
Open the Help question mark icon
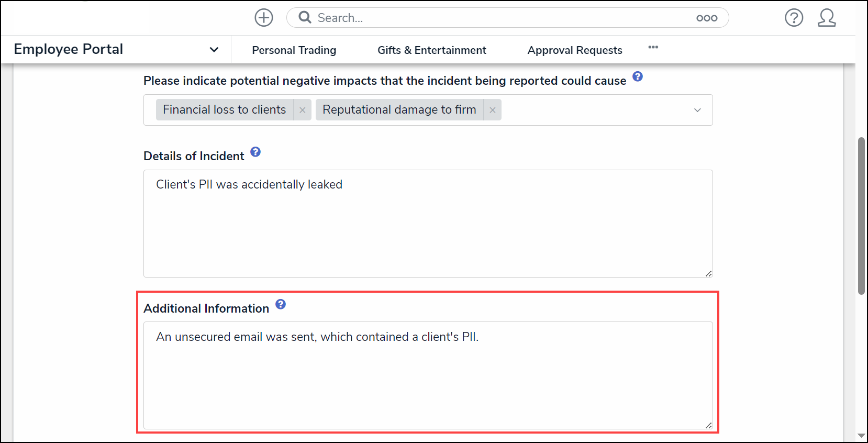click(794, 18)
